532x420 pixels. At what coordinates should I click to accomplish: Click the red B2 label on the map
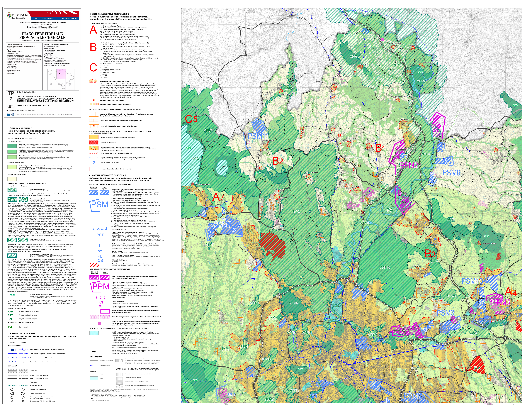point(278,161)
